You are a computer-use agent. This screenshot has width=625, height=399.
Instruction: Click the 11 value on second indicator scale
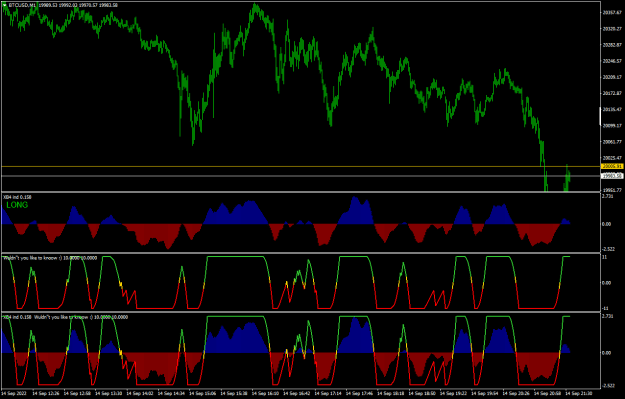605,257
